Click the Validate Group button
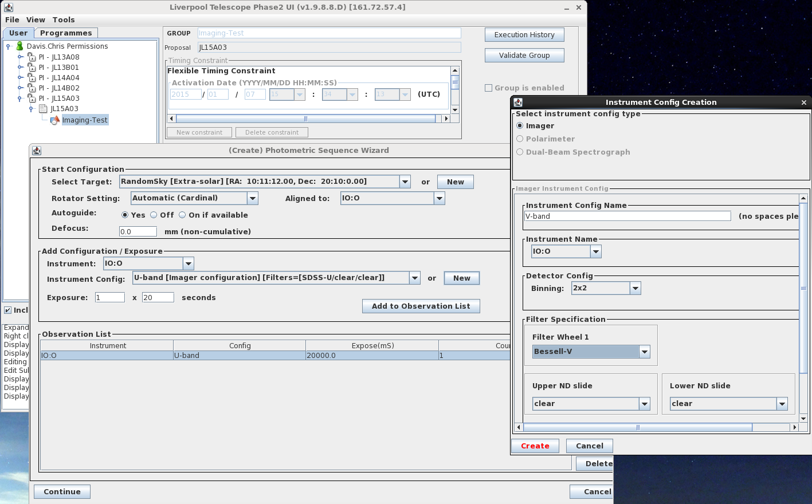The height and width of the screenshot is (504, 812). click(524, 56)
